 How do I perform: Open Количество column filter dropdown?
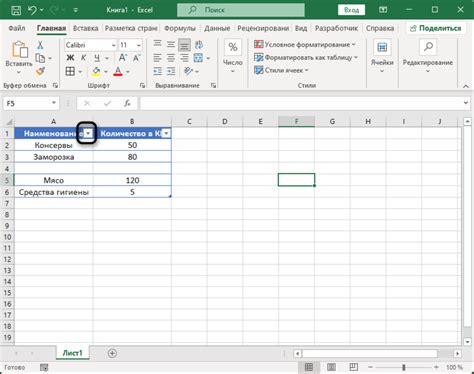(166, 134)
